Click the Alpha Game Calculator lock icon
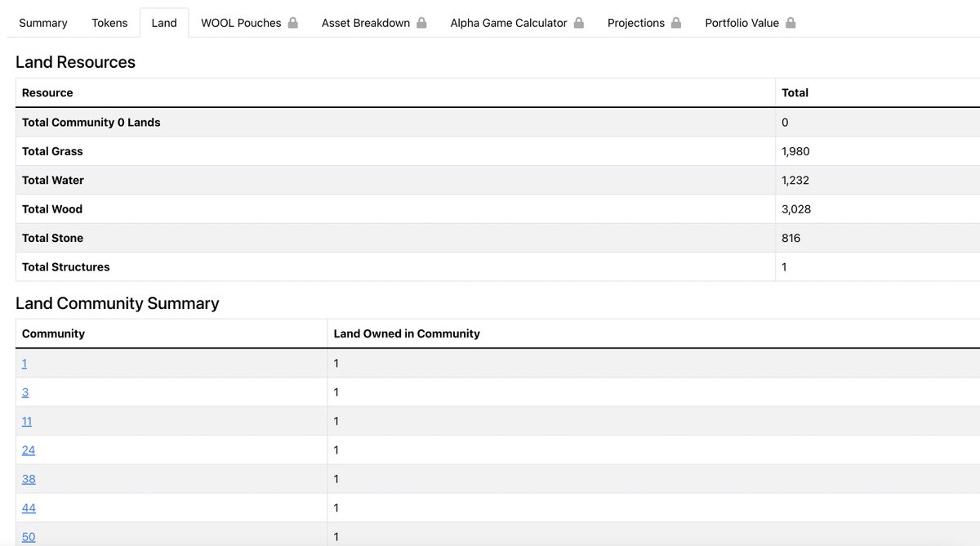This screenshot has height=546, width=980. (581, 23)
